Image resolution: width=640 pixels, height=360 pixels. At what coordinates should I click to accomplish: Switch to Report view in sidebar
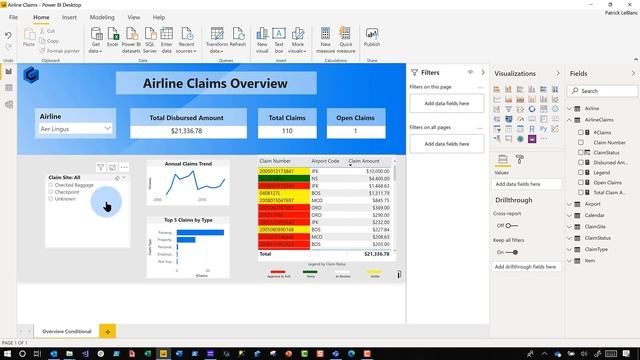(x=9, y=71)
